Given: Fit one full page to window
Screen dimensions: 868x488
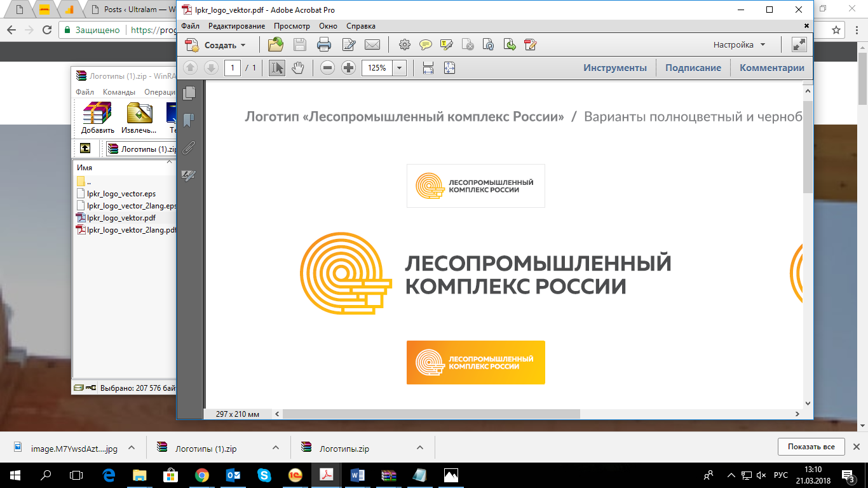Looking at the screenshot, I should 449,67.
